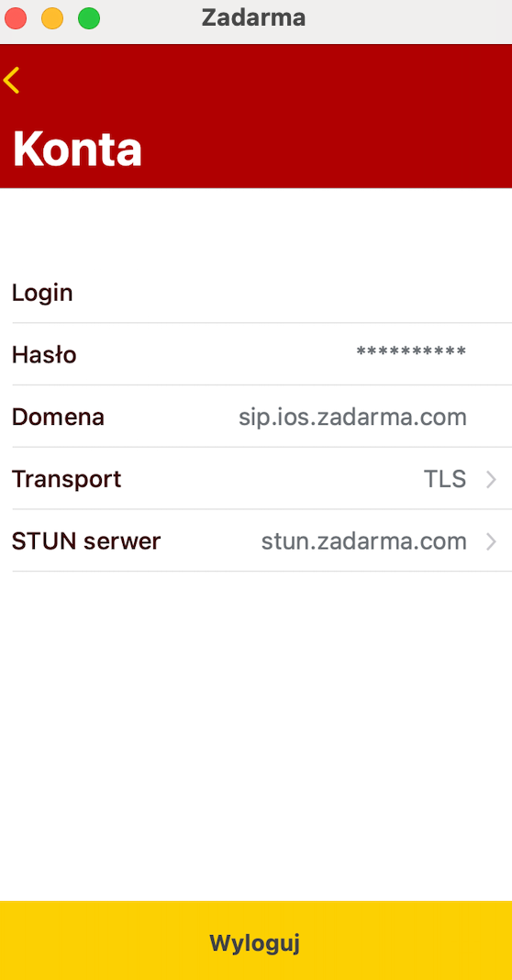Maximize the window with the green button
Screen dimensions: 512x980
tap(89, 18)
